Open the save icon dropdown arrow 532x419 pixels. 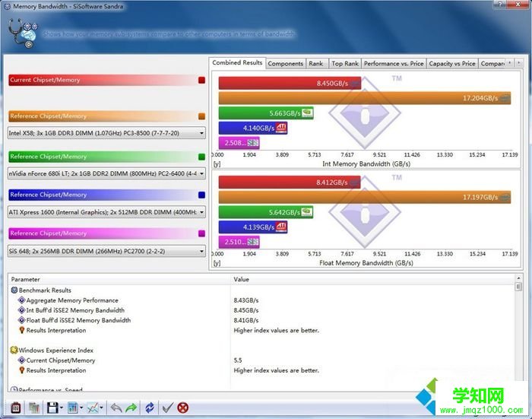(x=62, y=408)
